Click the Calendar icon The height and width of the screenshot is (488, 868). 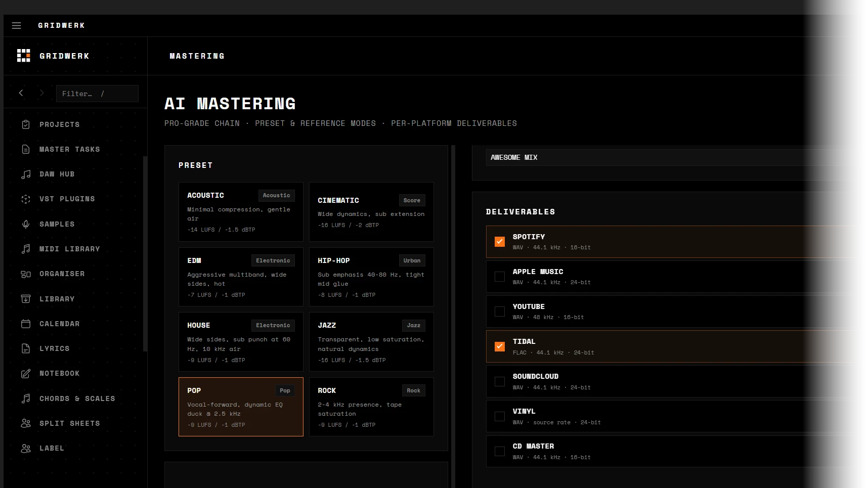pyautogui.click(x=26, y=324)
